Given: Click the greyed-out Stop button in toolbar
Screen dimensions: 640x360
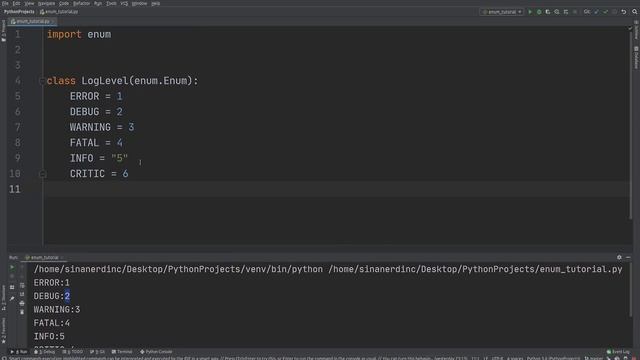Looking at the screenshot, I should pos(575,12).
